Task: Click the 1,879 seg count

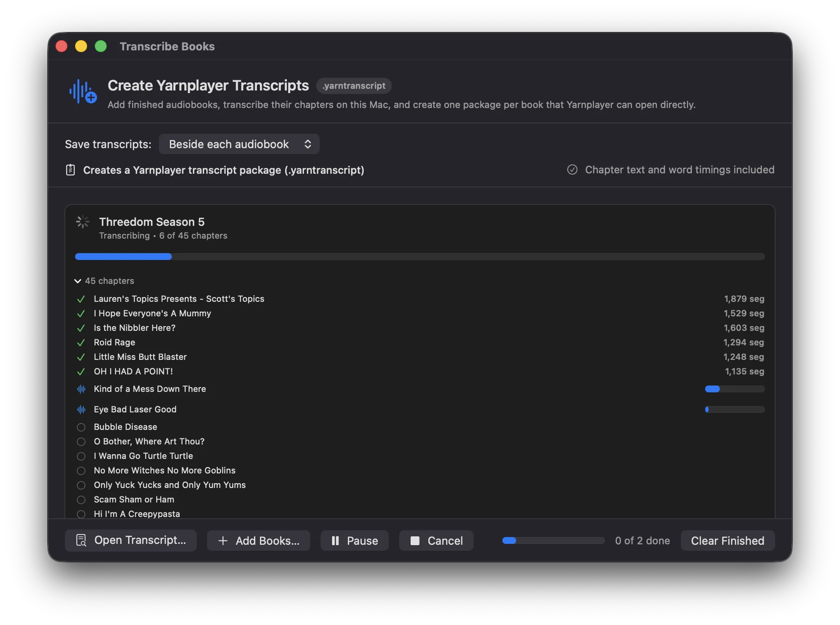Action: tap(744, 299)
